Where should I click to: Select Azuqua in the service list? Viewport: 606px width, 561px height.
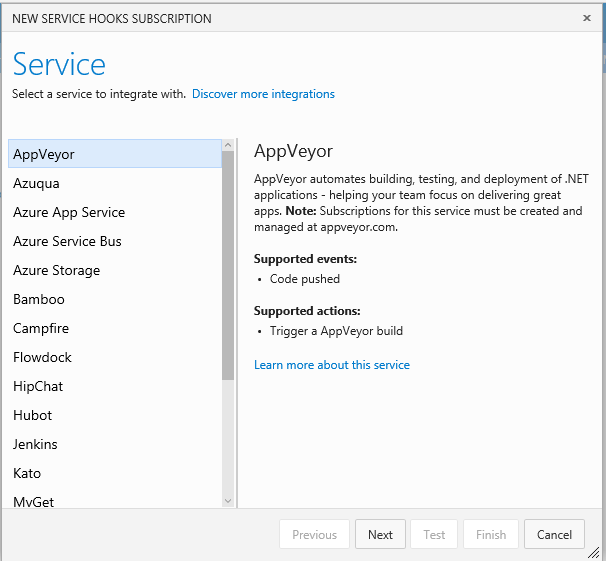(115, 183)
